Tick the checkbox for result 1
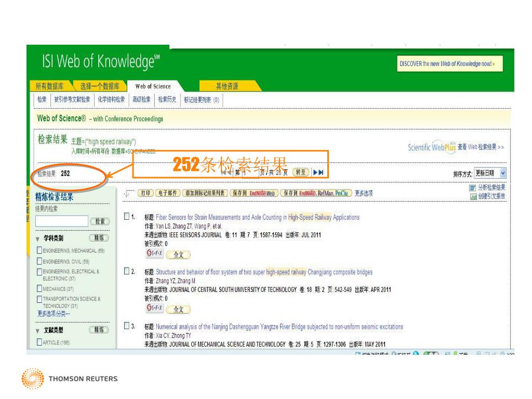 [x=127, y=216]
